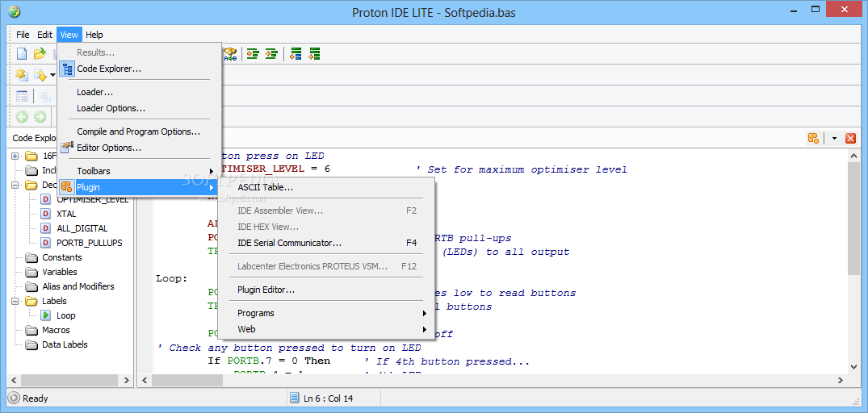Select the Constants folder
This screenshot has height=413, width=868.
pyautogui.click(x=62, y=257)
